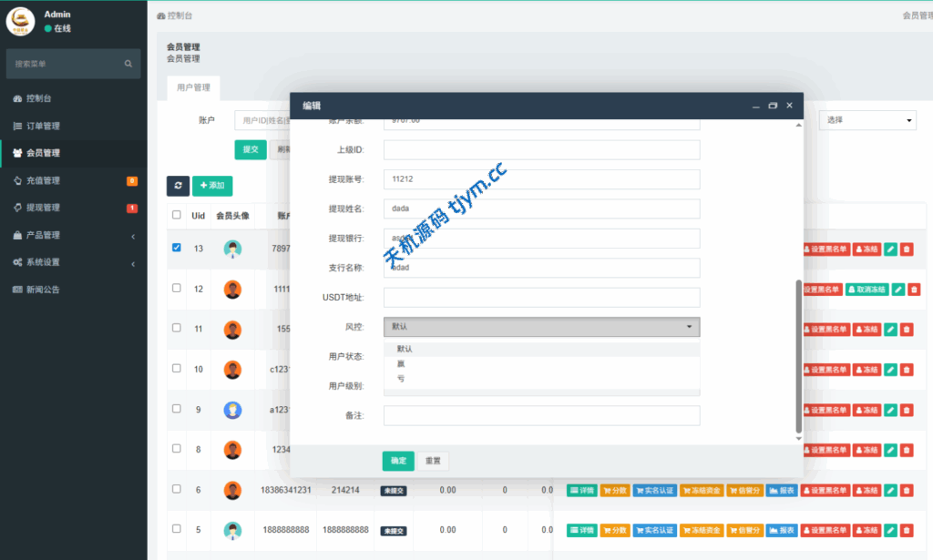
Task: Click the trash icon in user 6 row
Action: pyautogui.click(x=907, y=491)
